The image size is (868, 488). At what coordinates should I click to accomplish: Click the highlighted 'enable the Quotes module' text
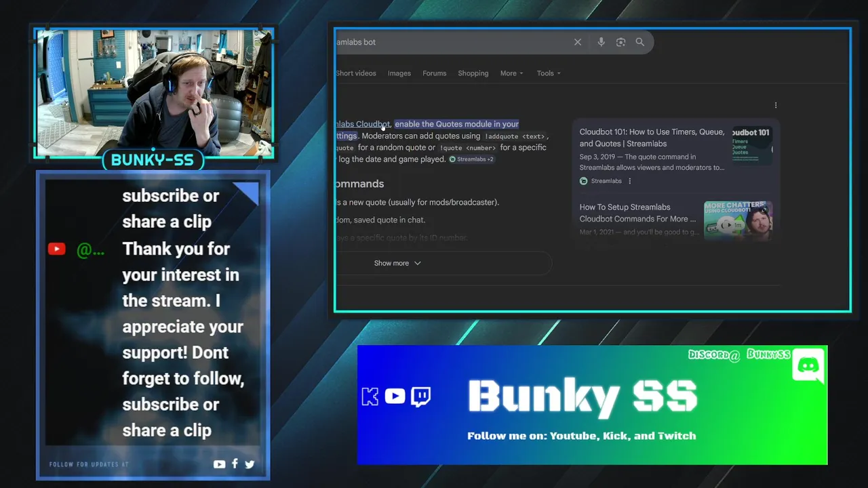pyautogui.click(x=456, y=124)
